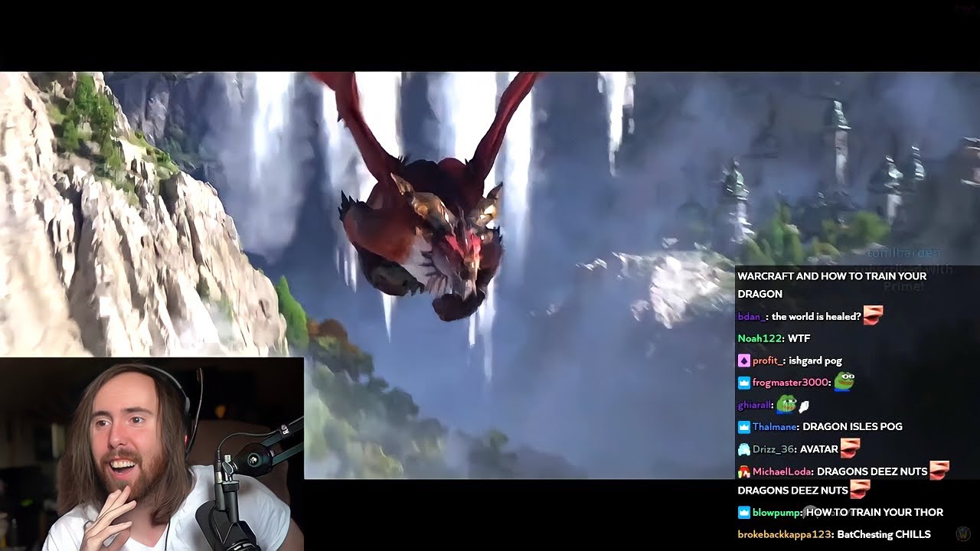Image resolution: width=980 pixels, height=551 pixels.
Task: Click the 'ishgard pog' message
Action: tap(815, 360)
